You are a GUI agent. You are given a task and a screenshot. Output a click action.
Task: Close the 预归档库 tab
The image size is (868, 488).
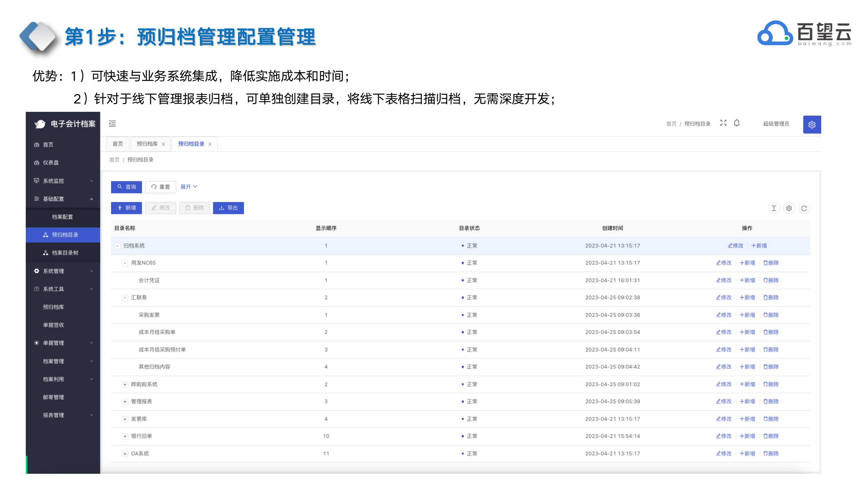[x=163, y=144]
